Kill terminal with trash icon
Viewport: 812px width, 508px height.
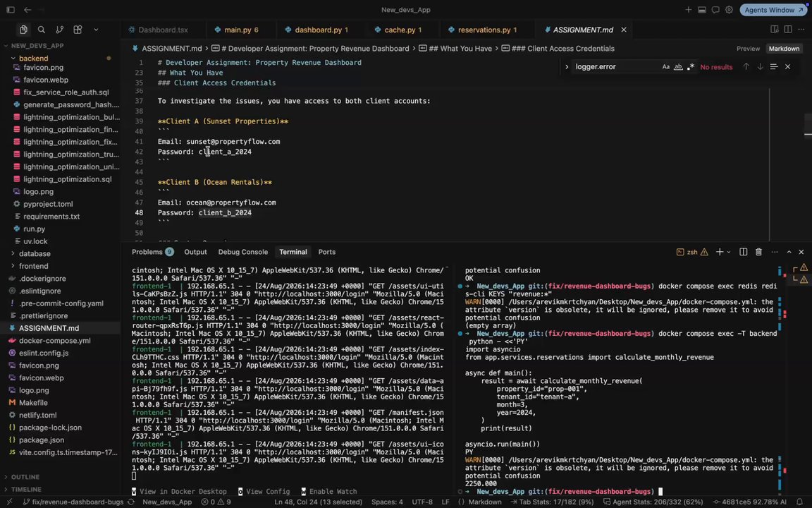(x=758, y=252)
